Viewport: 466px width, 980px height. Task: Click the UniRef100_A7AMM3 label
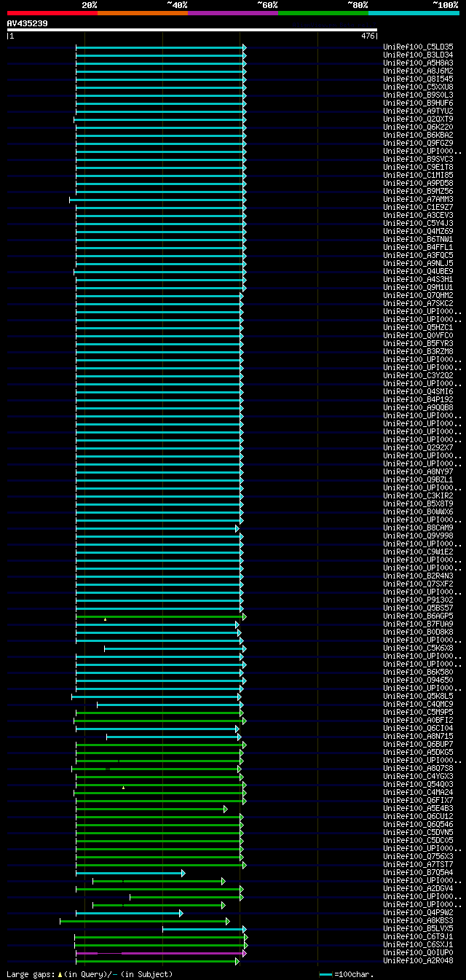(418, 200)
